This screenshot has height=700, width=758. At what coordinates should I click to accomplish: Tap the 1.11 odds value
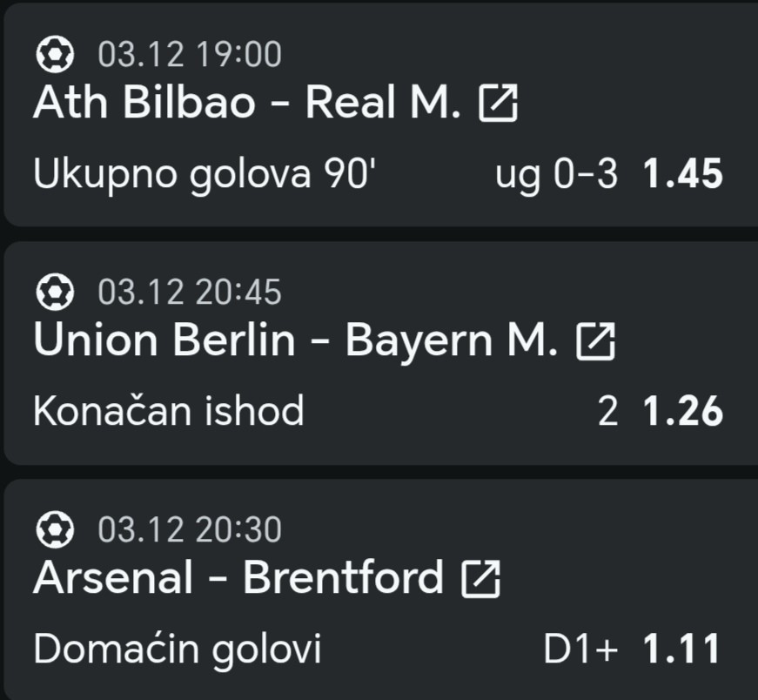681,649
